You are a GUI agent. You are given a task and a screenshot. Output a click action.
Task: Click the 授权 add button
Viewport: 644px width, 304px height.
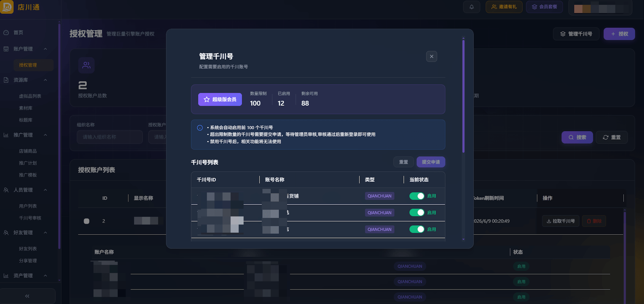(x=619, y=34)
